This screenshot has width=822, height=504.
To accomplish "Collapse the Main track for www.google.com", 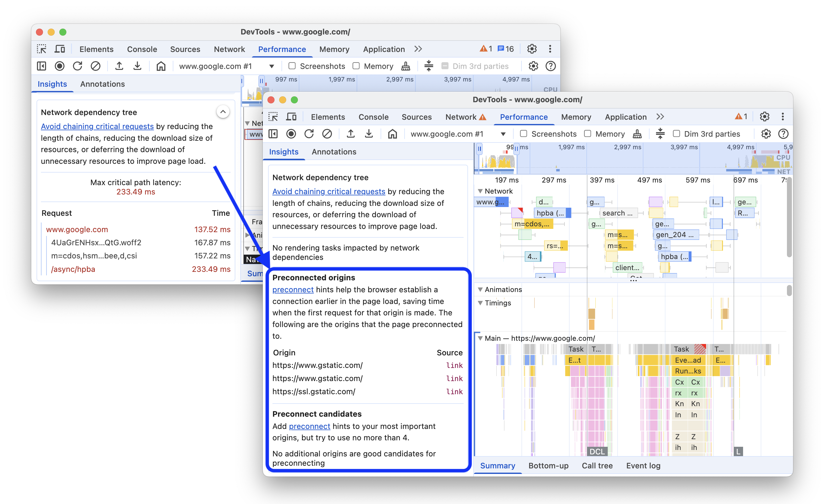I will click(480, 338).
